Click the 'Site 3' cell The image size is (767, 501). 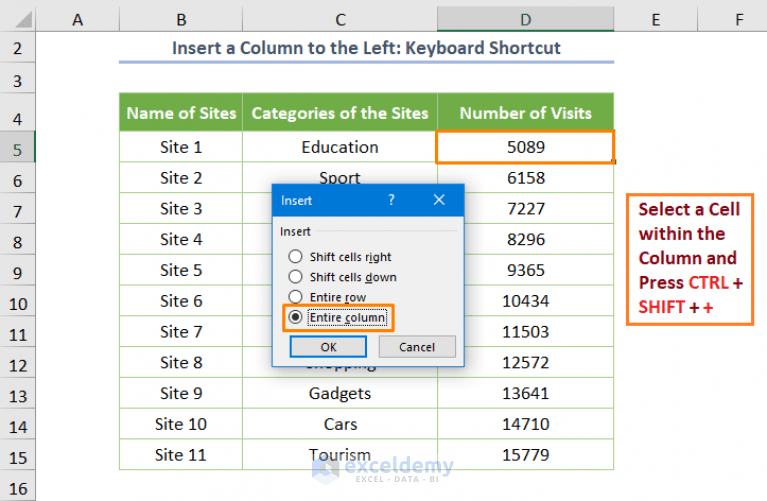(x=181, y=208)
